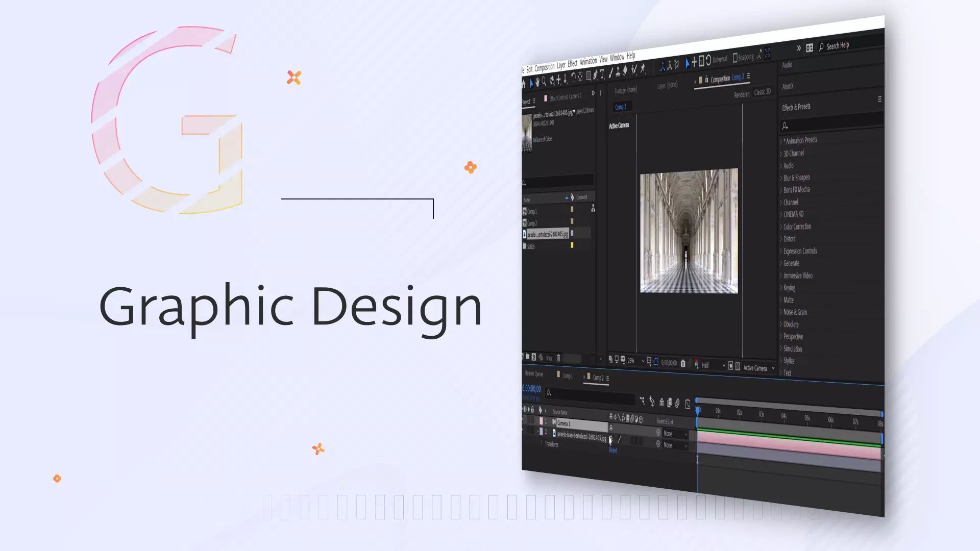Open the workspace switcher icon beside Search Help

tap(810, 48)
